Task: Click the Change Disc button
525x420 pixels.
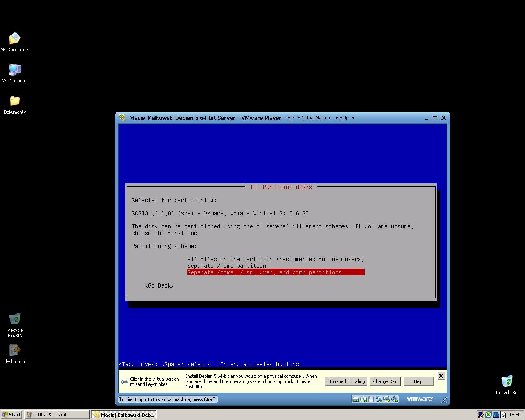Action: pyautogui.click(x=385, y=381)
